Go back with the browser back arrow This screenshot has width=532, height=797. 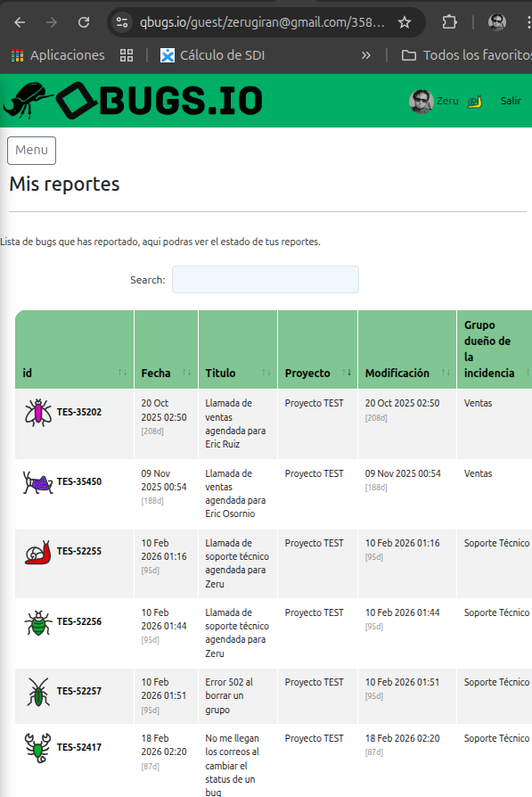20,22
